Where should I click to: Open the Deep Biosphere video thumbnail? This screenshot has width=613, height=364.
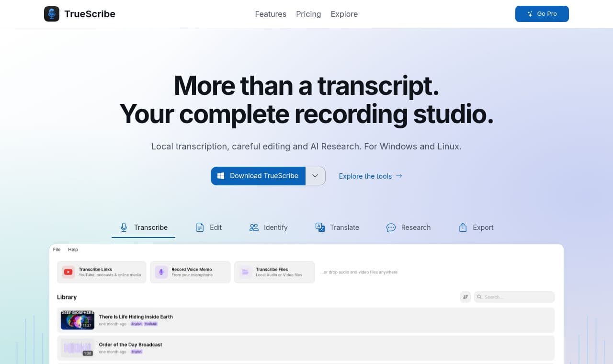coord(78,320)
